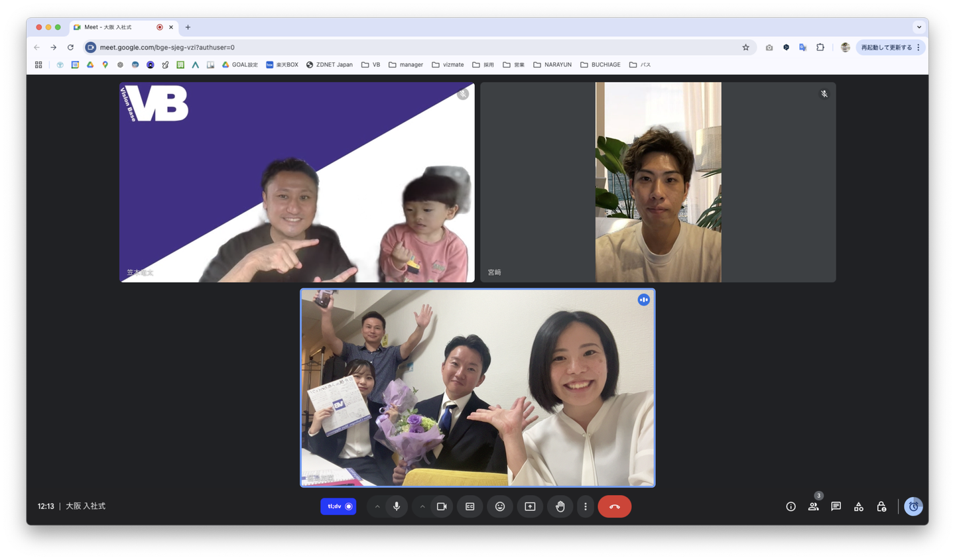Viewport: 955px width, 560px height.
Task: Mute the microphone in the call
Action: tap(397, 506)
